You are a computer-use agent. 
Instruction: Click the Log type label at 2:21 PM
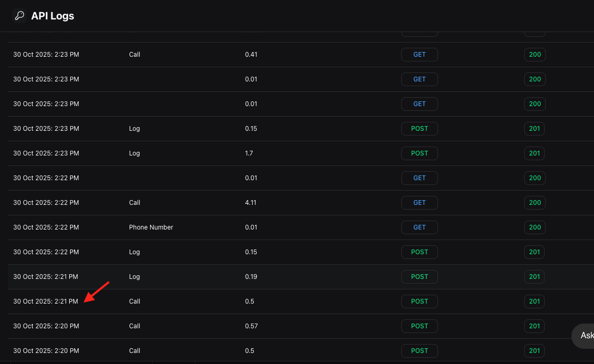click(x=134, y=277)
